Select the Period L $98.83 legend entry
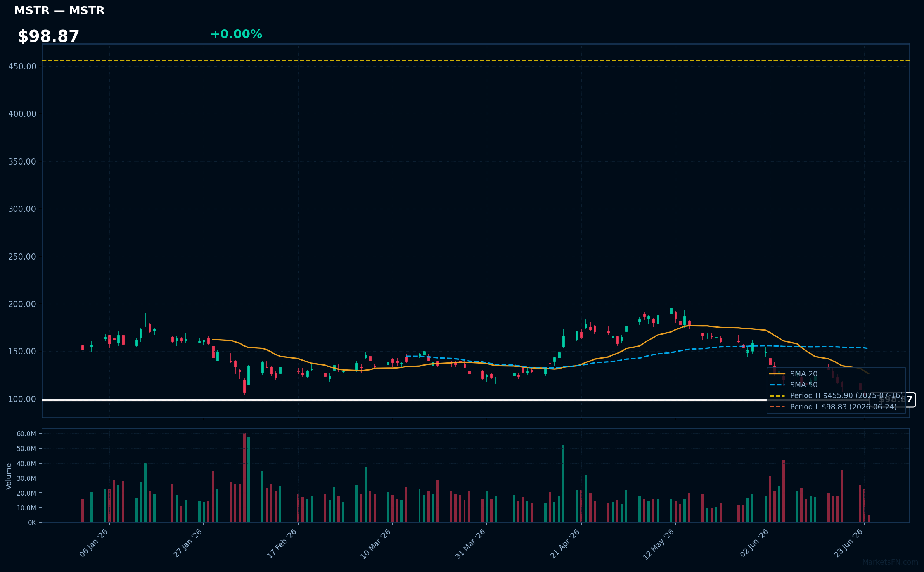The image size is (924, 572). coord(833,407)
